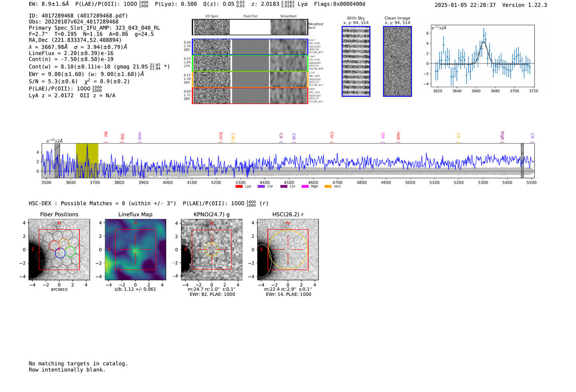Click the S/N = 5.3(±0.6) line
Screen dimensions: 576x392
click(x=79, y=81)
